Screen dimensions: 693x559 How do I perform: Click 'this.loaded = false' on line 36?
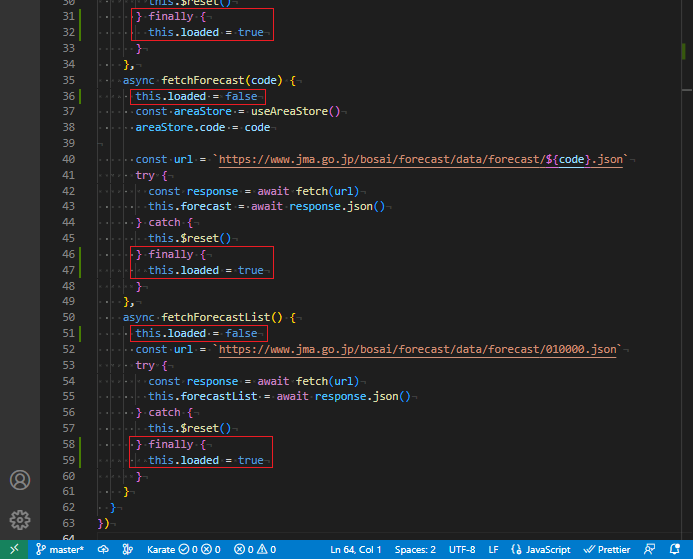196,96
